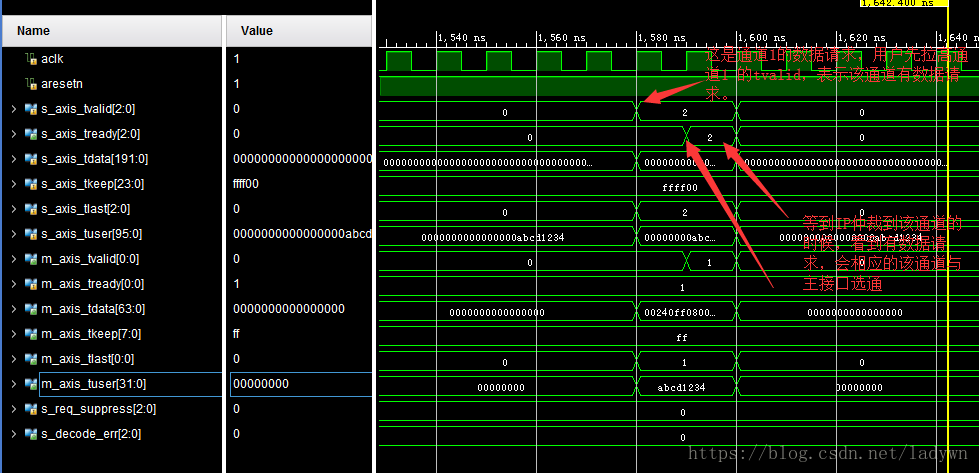Expand the m_axis_tdata[63:0] bus
Screen dimensions: 979x473
[x=14, y=309]
